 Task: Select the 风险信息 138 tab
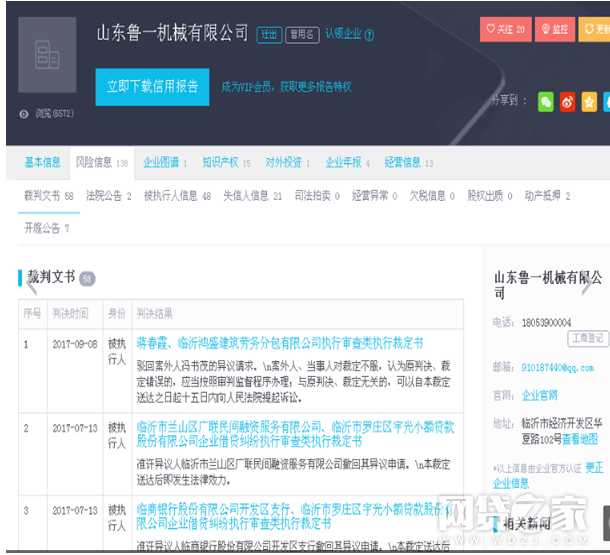tap(102, 163)
